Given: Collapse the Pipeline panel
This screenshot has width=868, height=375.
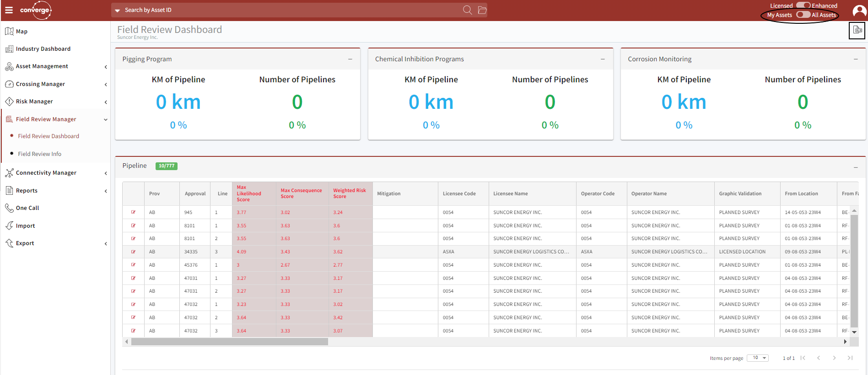Looking at the screenshot, I should [856, 167].
